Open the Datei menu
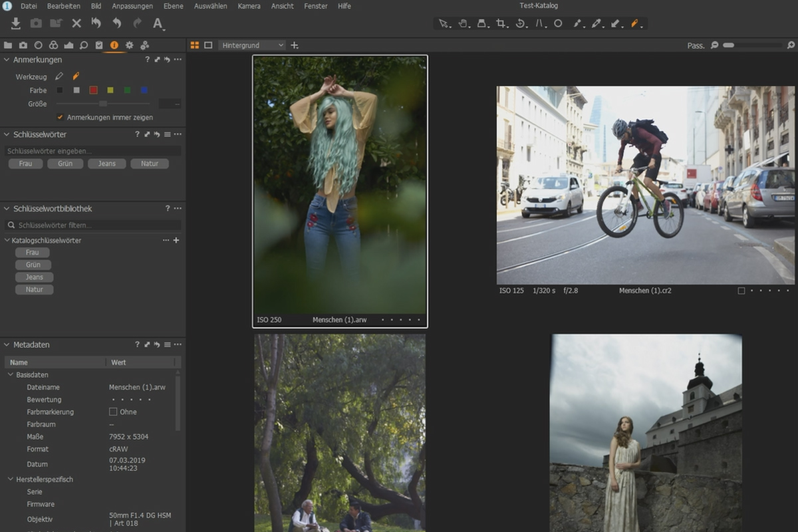This screenshot has width=798, height=532. pyautogui.click(x=29, y=6)
